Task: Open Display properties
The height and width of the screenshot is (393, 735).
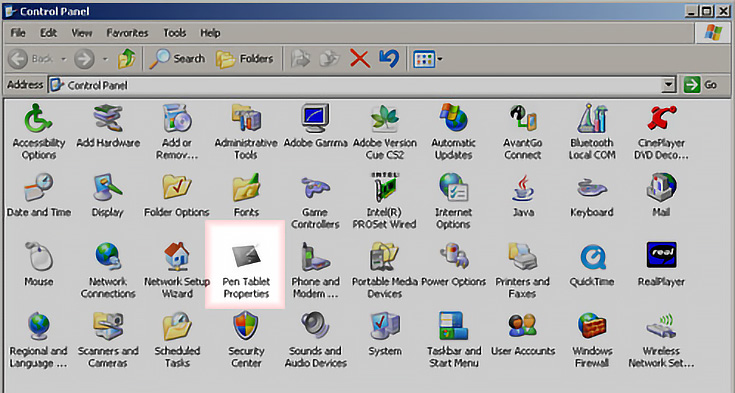Action: [108, 195]
